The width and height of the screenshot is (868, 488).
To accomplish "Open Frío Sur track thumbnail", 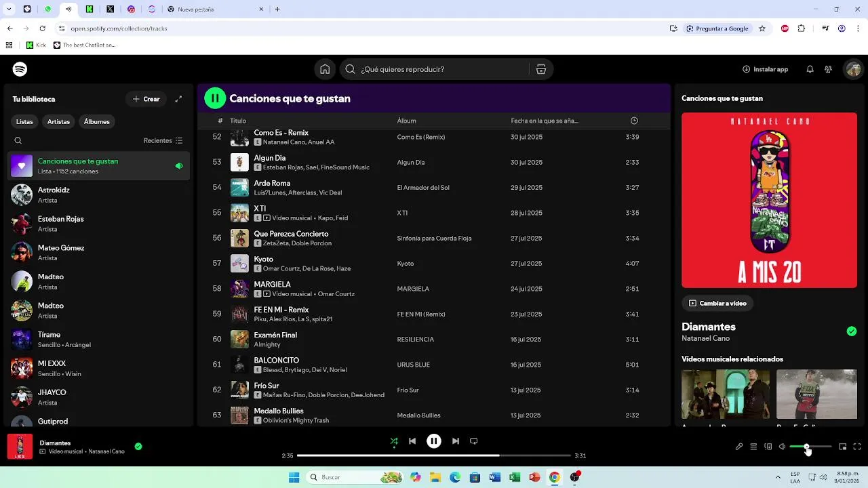I will (239, 390).
